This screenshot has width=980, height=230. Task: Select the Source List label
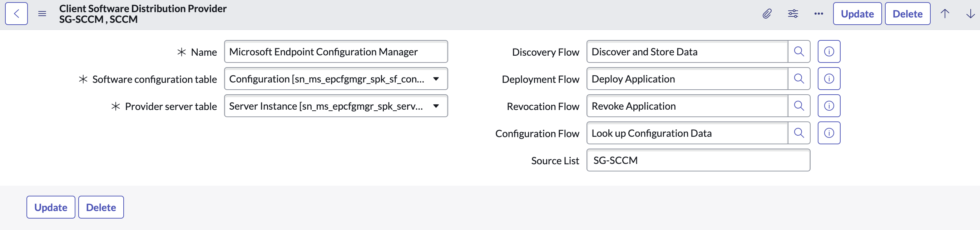(x=555, y=161)
